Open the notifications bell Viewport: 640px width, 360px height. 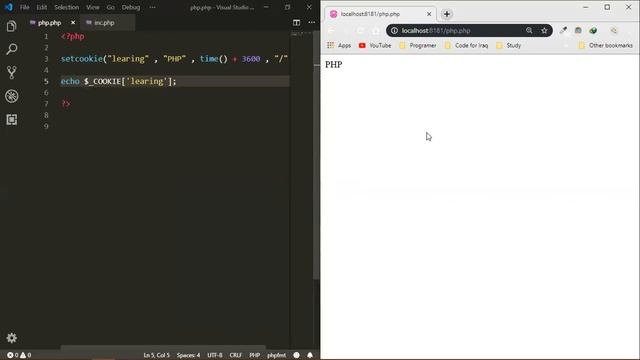point(310,355)
